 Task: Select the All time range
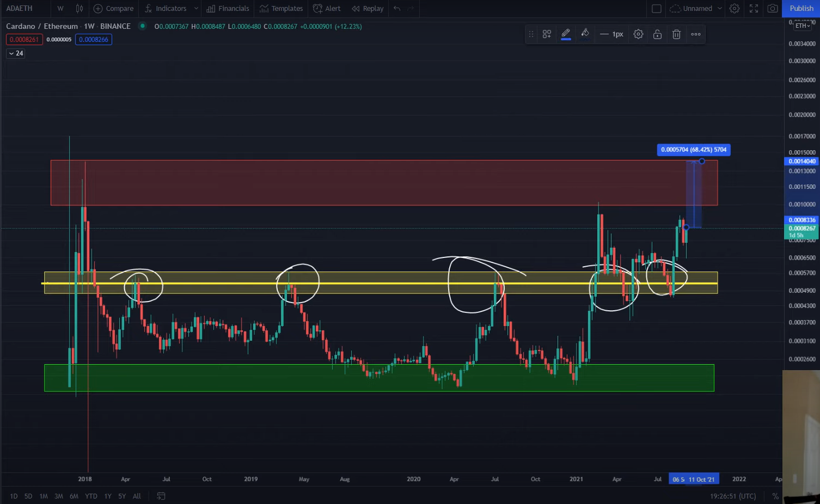(x=137, y=496)
